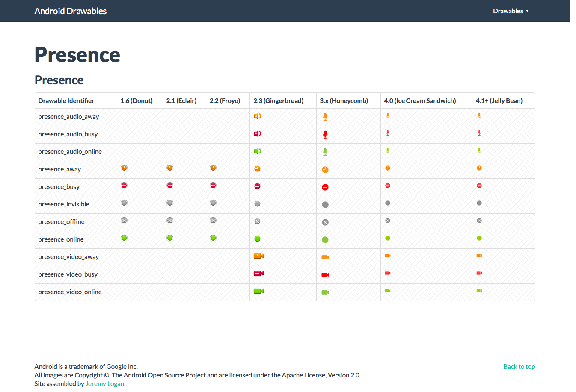The image size is (576, 392).
Task: Click the Jelly Bean presence_online green dot
Action: 479,238
